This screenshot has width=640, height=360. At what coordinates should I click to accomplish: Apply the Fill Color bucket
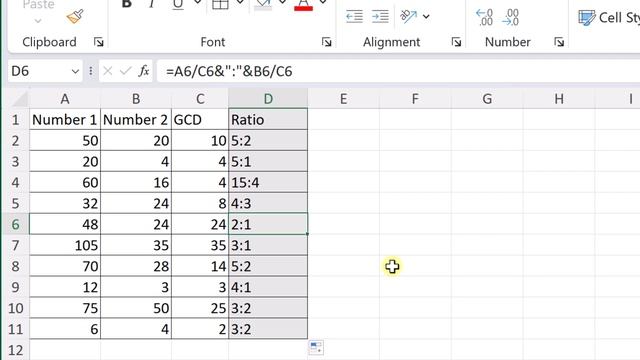click(x=262, y=5)
